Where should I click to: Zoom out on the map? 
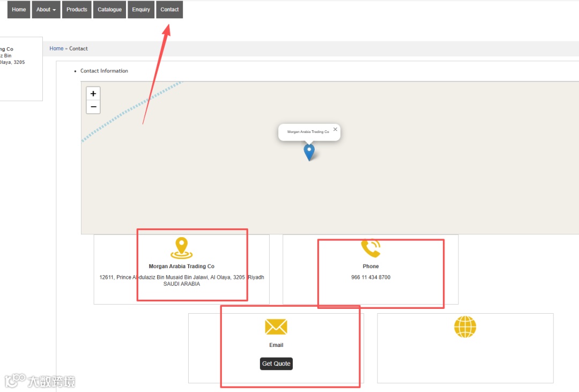click(93, 107)
